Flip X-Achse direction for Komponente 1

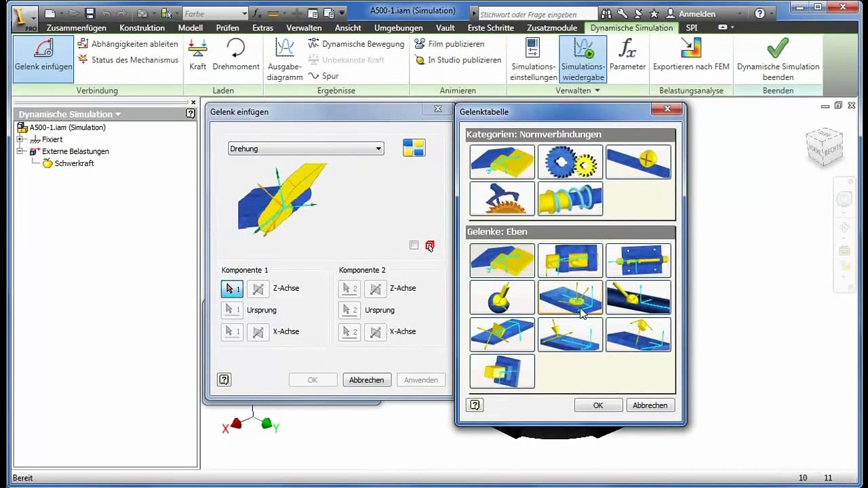pos(258,332)
